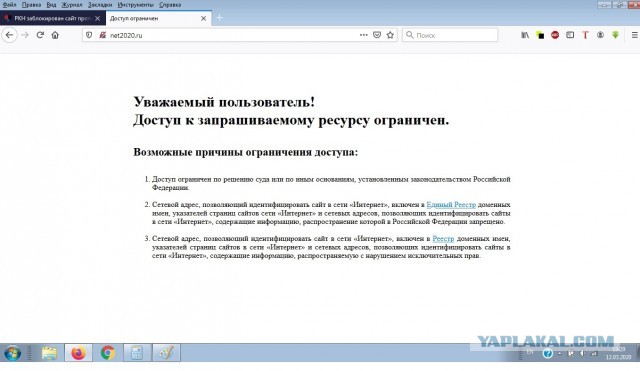640x371 pixels.
Task: Toggle the sidebars toolbar icon
Action: pos(570,35)
